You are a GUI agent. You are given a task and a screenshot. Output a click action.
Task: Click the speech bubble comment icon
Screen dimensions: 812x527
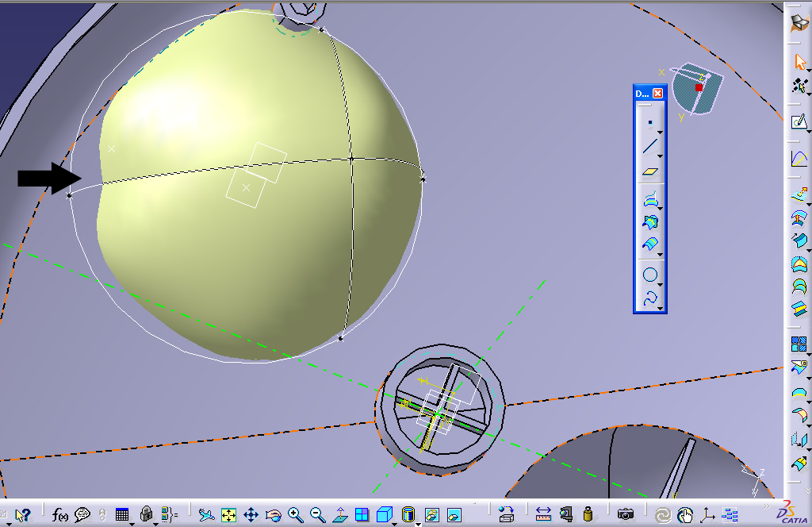click(82, 514)
